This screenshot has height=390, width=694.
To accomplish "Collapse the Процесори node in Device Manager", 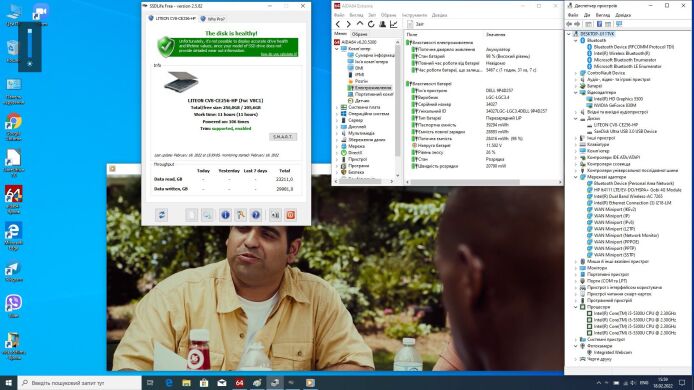I will tap(576, 307).
